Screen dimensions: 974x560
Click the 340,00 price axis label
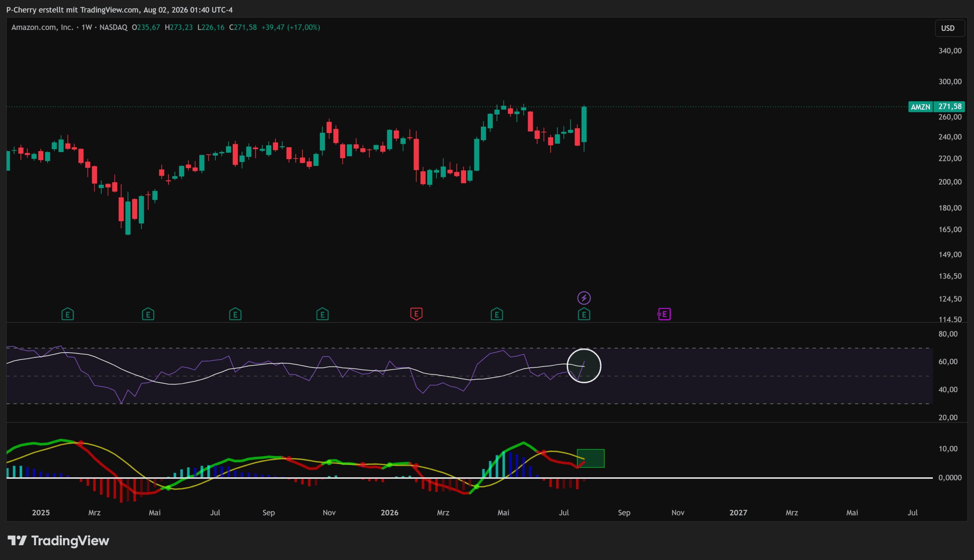click(x=950, y=51)
